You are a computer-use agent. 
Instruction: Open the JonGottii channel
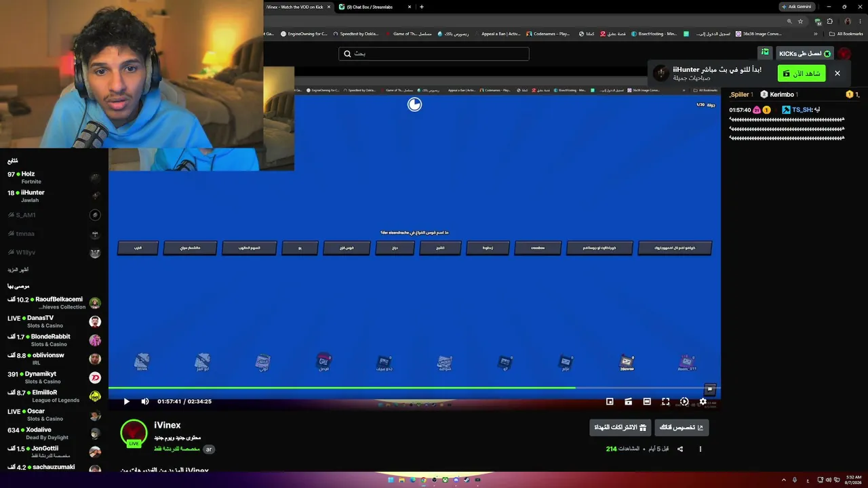54,452
